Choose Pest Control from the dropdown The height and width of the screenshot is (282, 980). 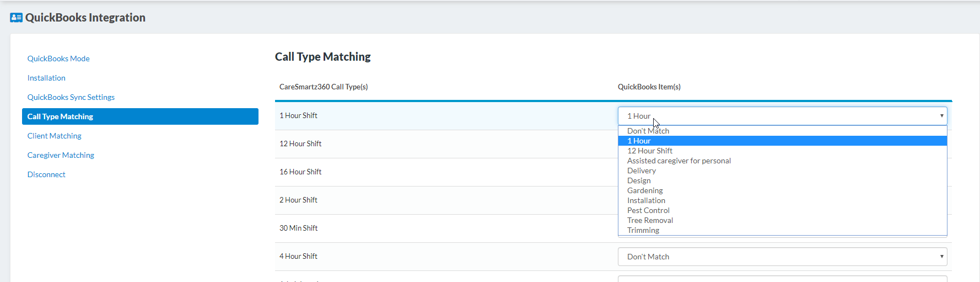click(648, 210)
